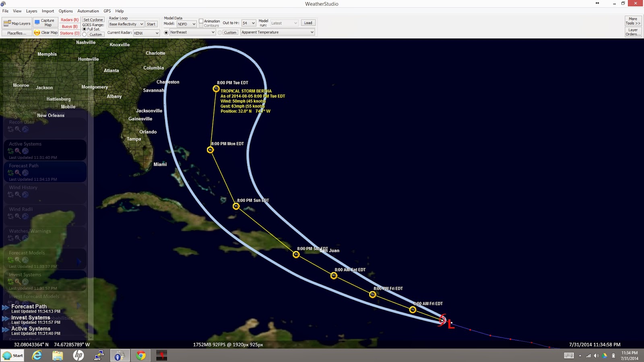
Task: Open Internet Explorer from the taskbar
Action: [x=37, y=355]
